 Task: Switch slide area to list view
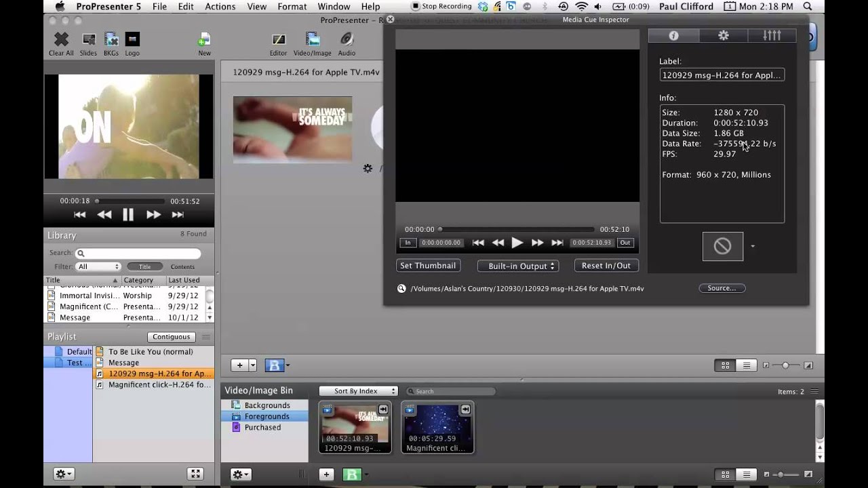[x=747, y=365]
